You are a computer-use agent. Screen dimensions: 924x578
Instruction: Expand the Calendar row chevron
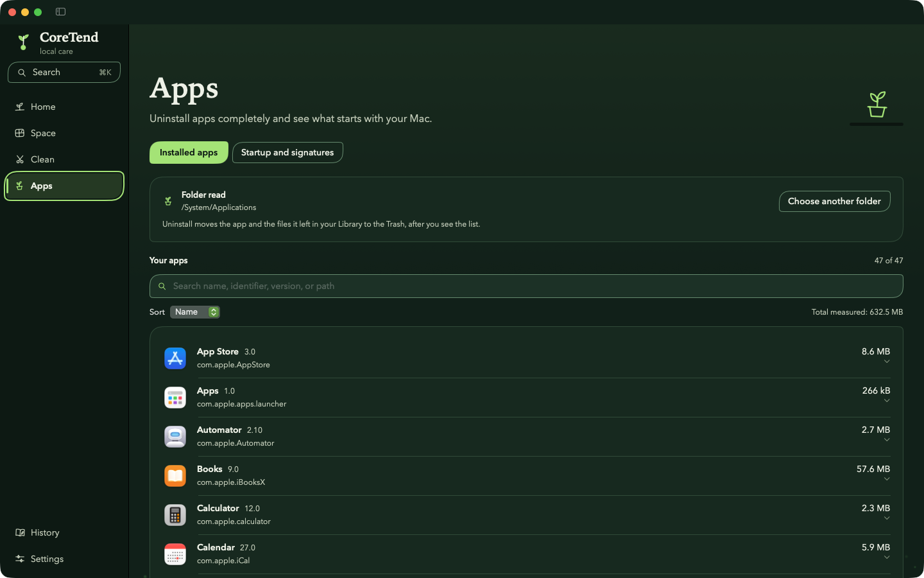coord(887,557)
